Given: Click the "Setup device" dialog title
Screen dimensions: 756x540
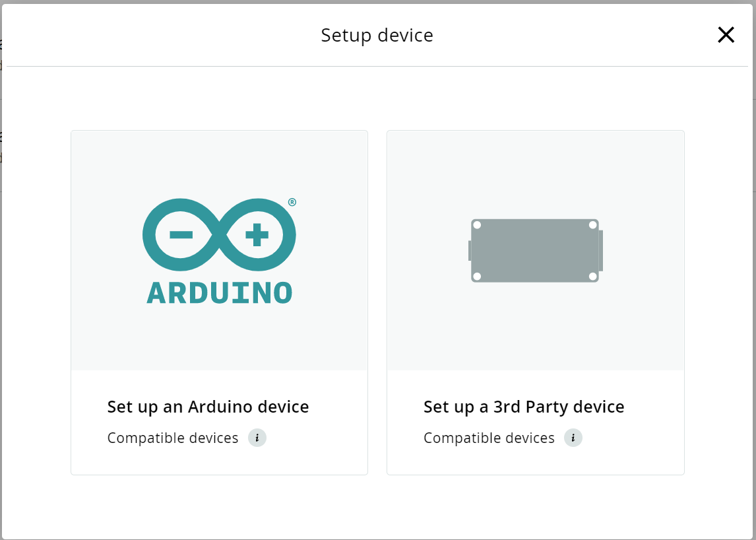Looking at the screenshot, I should pyautogui.click(x=377, y=35).
